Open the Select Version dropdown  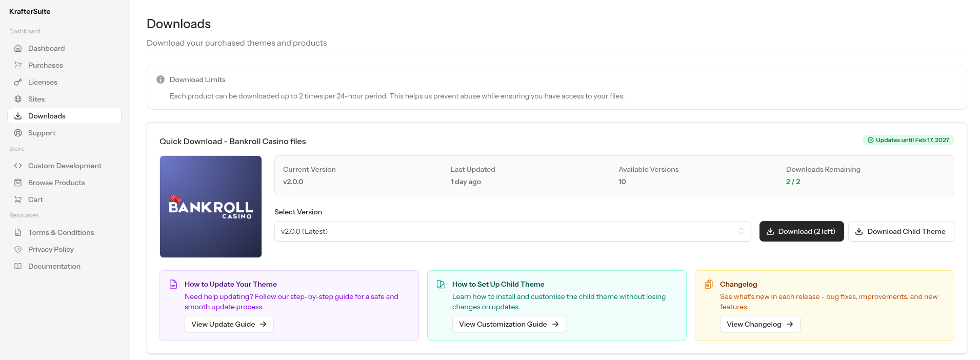(x=508, y=231)
